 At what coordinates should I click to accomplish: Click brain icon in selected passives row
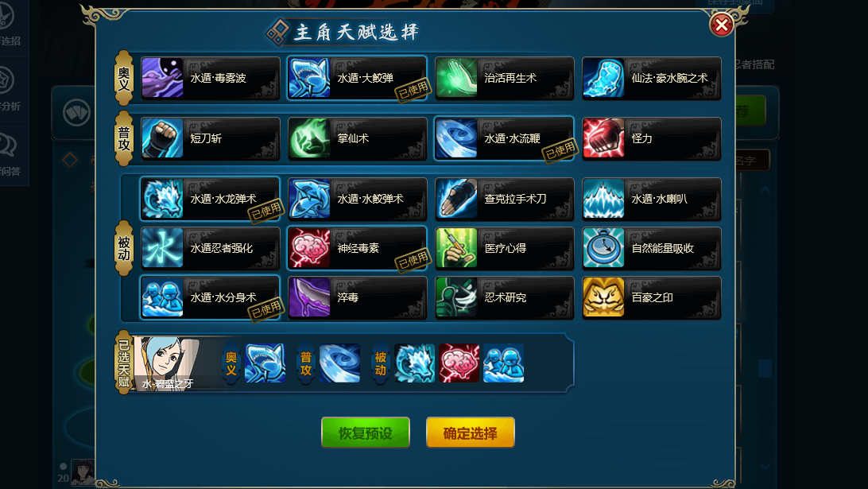[459, 363]
